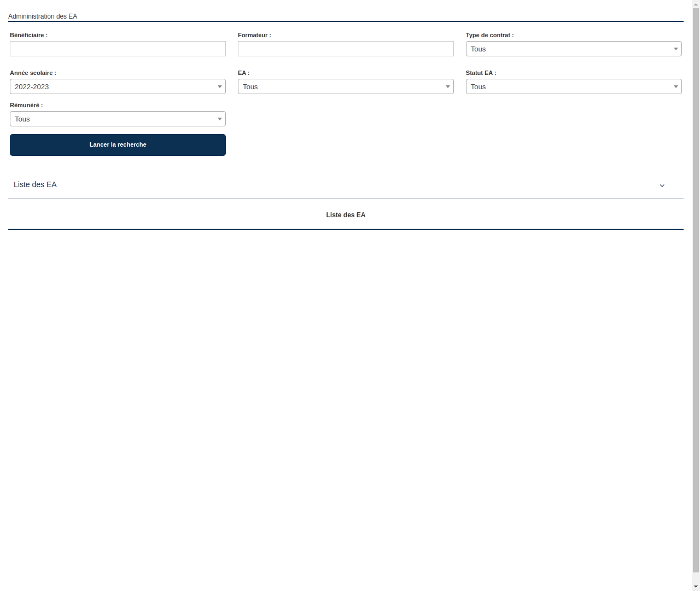Click the arrow icon in the EA selector
This screenshot has height=591, width=700.
coord(447,86)
